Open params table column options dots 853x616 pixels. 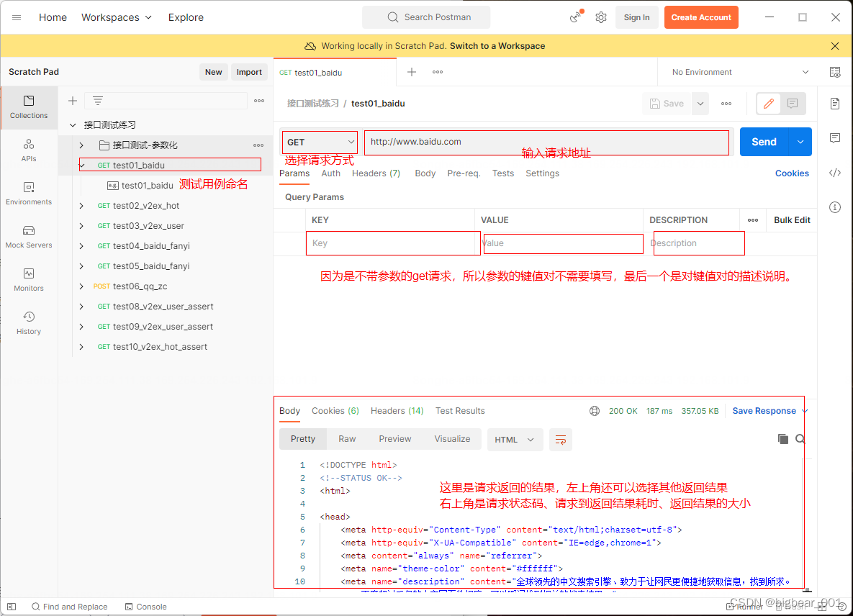[753, 220]
